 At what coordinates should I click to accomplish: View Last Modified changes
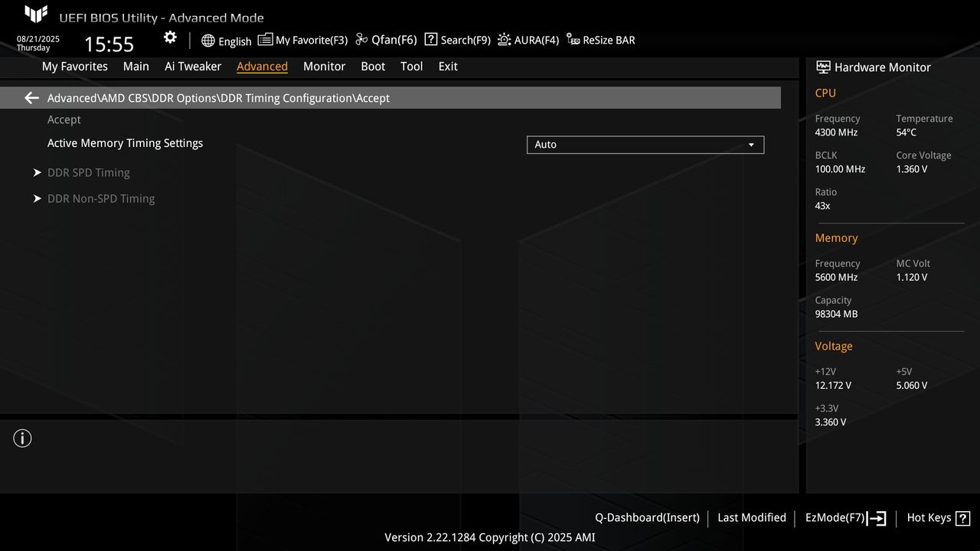(751, 517)
